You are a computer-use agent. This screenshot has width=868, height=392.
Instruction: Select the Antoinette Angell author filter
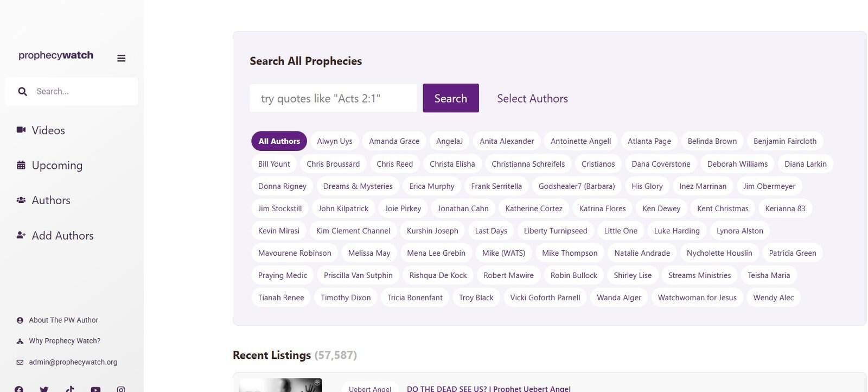tap(580, 141)
